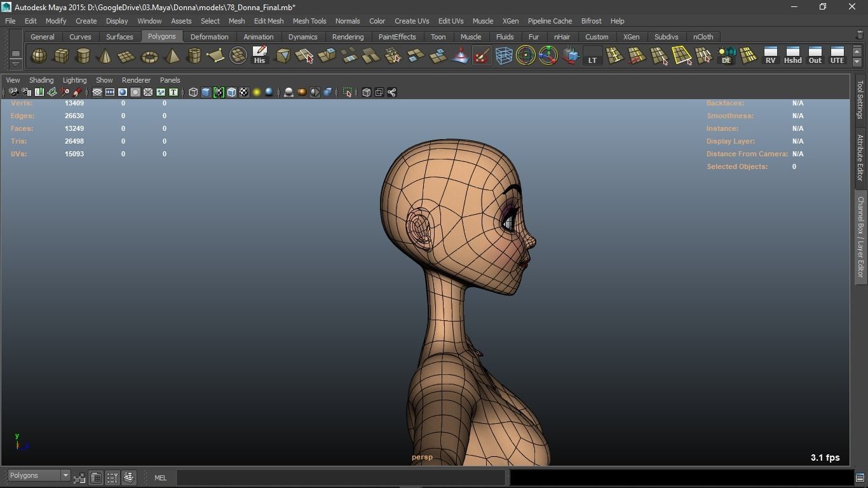Toggle use all lights yellow sphere

point(257,93)
